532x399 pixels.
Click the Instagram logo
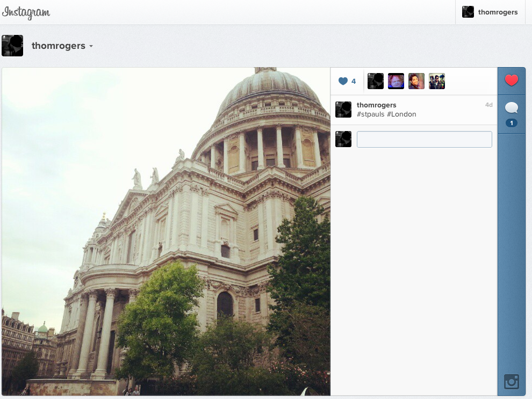26,12
